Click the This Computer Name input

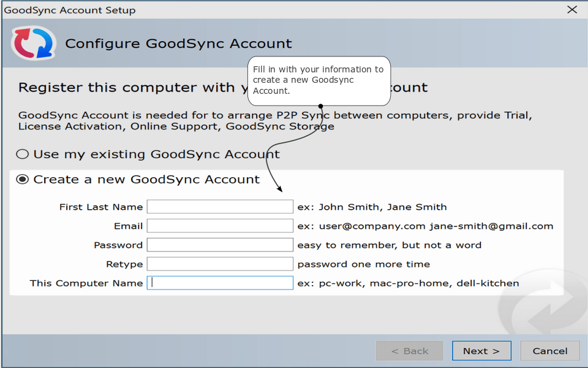[220, 283]
